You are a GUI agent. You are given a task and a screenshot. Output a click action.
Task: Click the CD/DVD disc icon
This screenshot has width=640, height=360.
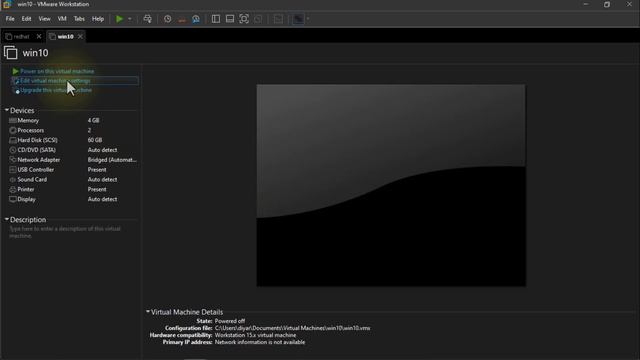click(13, 150)
